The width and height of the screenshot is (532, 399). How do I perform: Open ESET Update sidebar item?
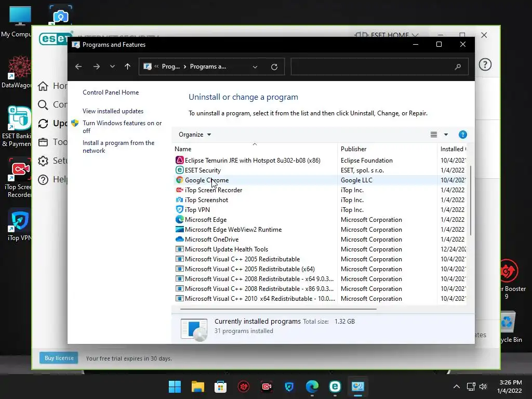(52, 124)
